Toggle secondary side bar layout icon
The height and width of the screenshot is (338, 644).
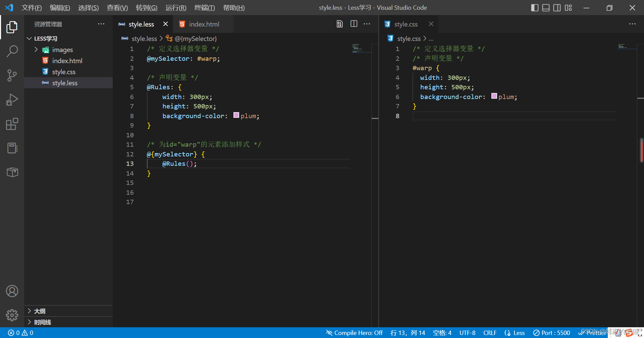tap(557, 7)
